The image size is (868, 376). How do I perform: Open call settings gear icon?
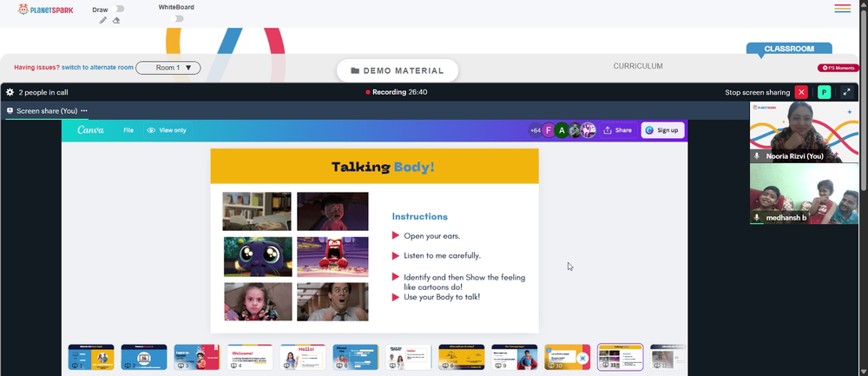pyautogui.click(x=10, y=92)
